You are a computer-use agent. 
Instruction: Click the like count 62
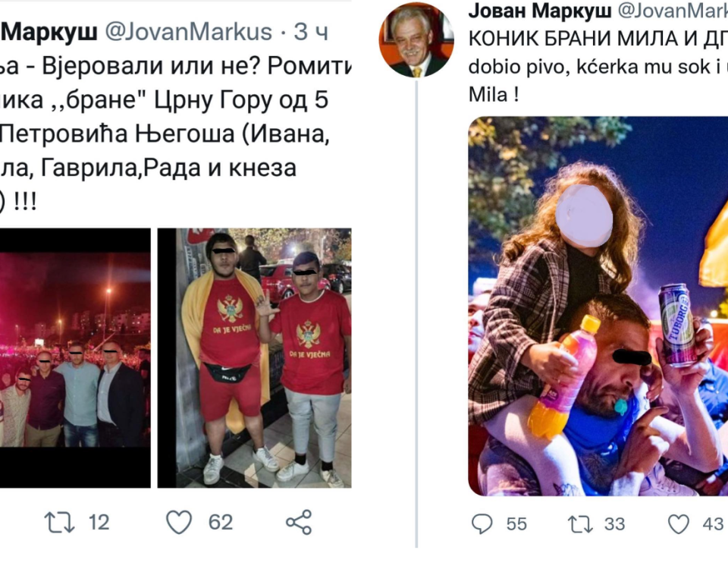pyautogui.click(x=221, y=523)
